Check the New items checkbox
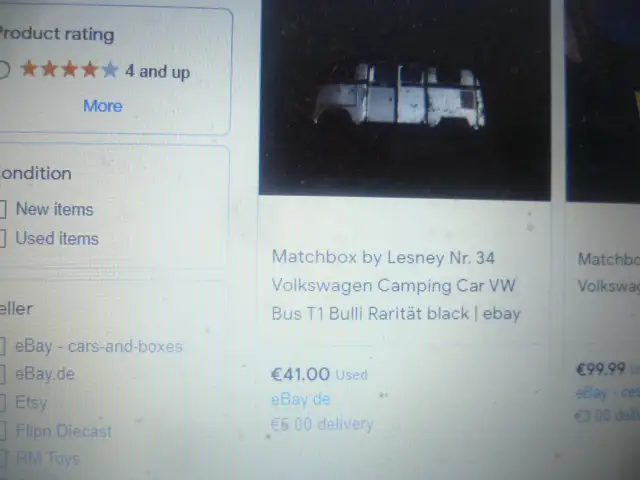 (2, 209)
